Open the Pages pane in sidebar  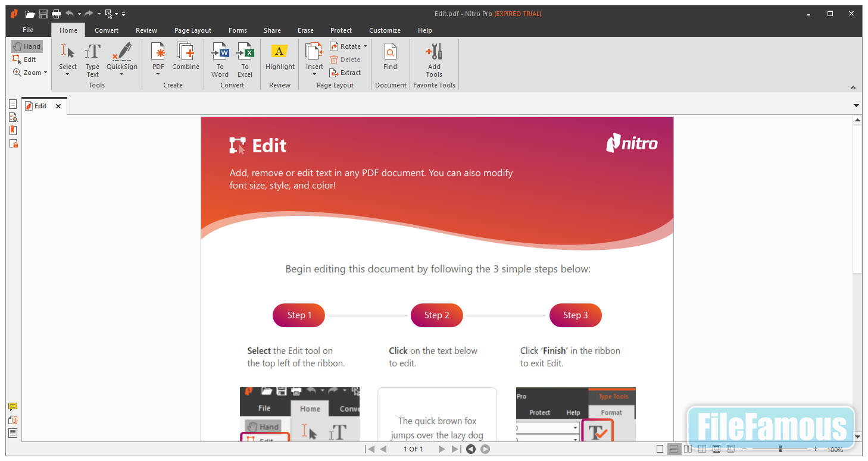[13, 104]
